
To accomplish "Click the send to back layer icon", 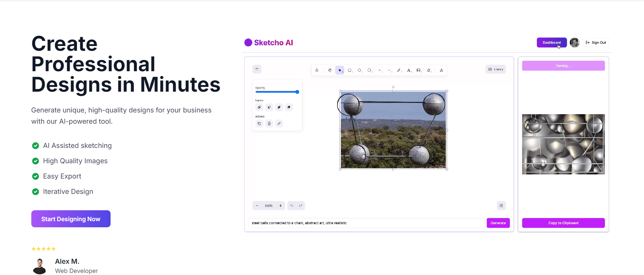I will coord(259,107).
